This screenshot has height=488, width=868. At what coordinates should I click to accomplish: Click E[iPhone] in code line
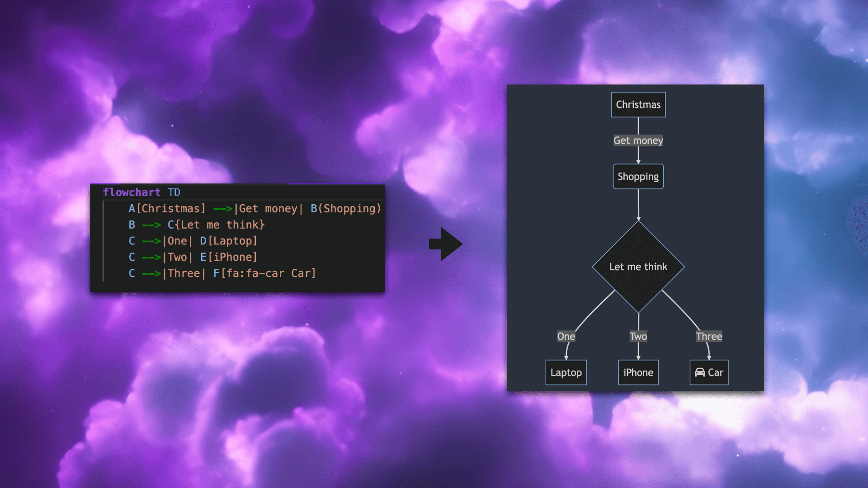tap(229, 257)
